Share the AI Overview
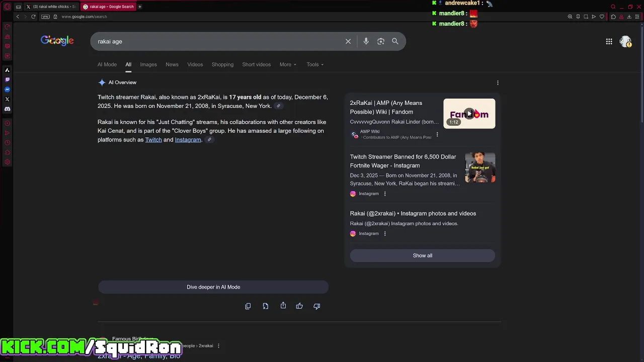The image size is (644, 362). pos(283,306)
